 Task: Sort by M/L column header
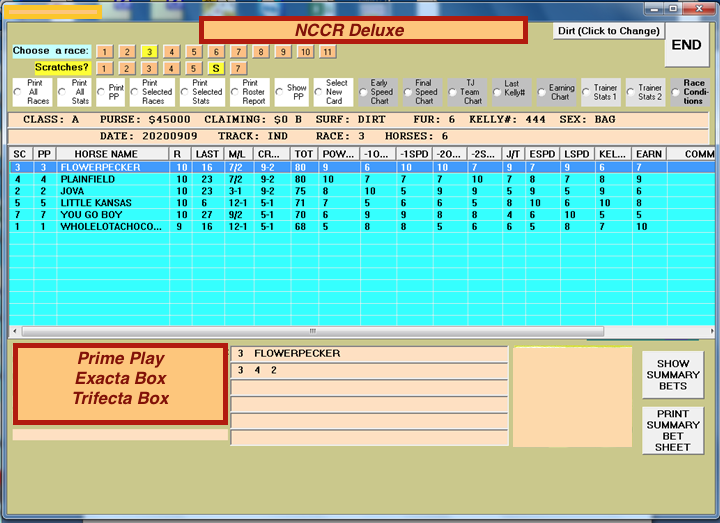coord(239,154)
